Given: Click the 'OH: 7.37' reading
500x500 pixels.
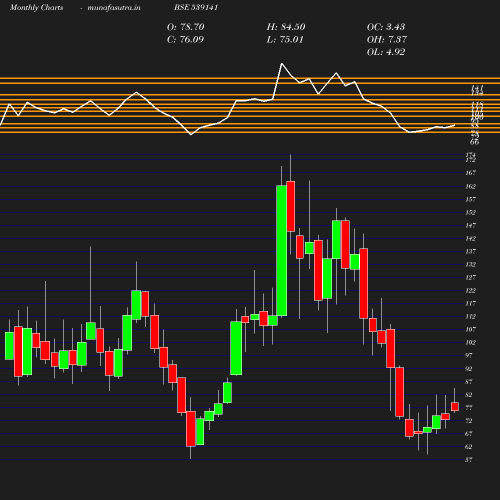Looking at the screenshot, I should 387,39.
